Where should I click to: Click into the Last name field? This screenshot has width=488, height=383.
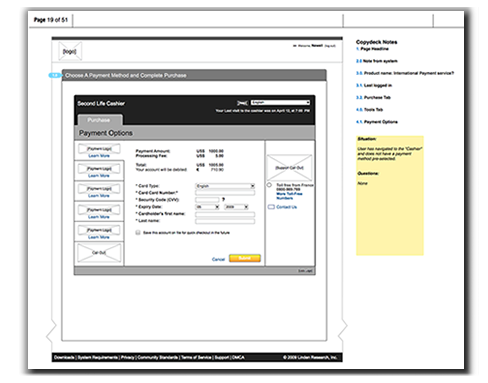coord(225,221)
